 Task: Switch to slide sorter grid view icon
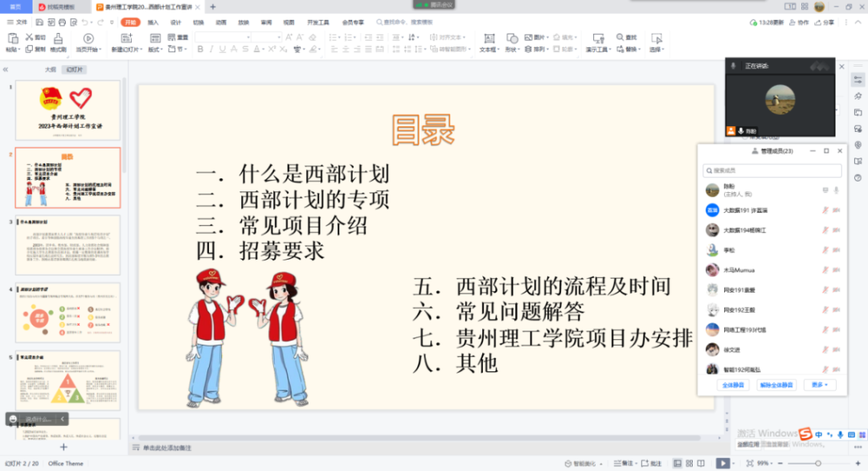(x=689, y=463)
